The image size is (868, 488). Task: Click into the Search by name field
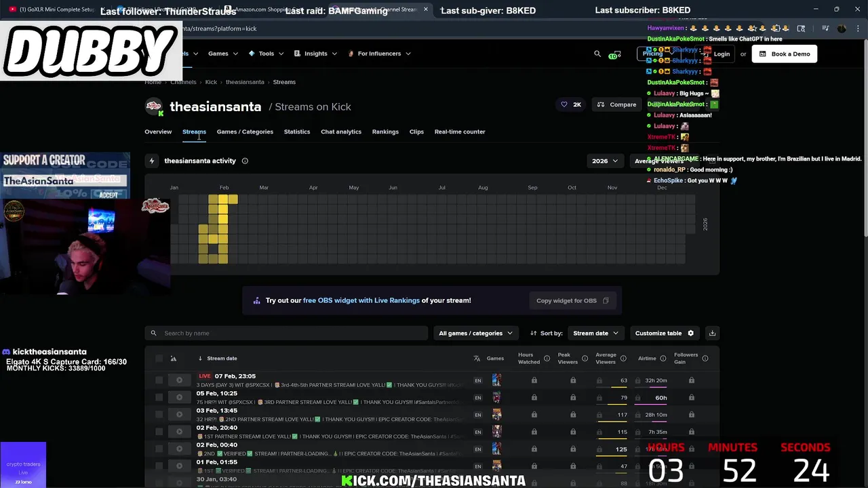[x=286, y=333]
